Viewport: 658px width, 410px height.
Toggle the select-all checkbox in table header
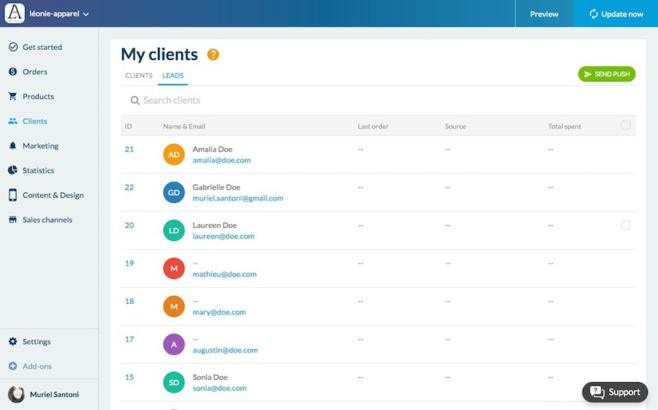pyautogui.click(x=626, y=126)
